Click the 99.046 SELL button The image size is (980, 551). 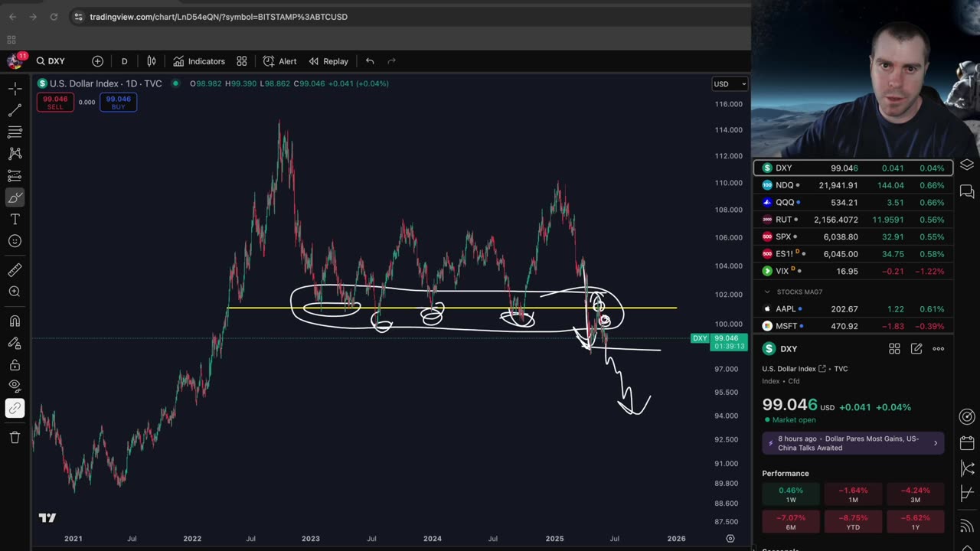coord(55,103)
